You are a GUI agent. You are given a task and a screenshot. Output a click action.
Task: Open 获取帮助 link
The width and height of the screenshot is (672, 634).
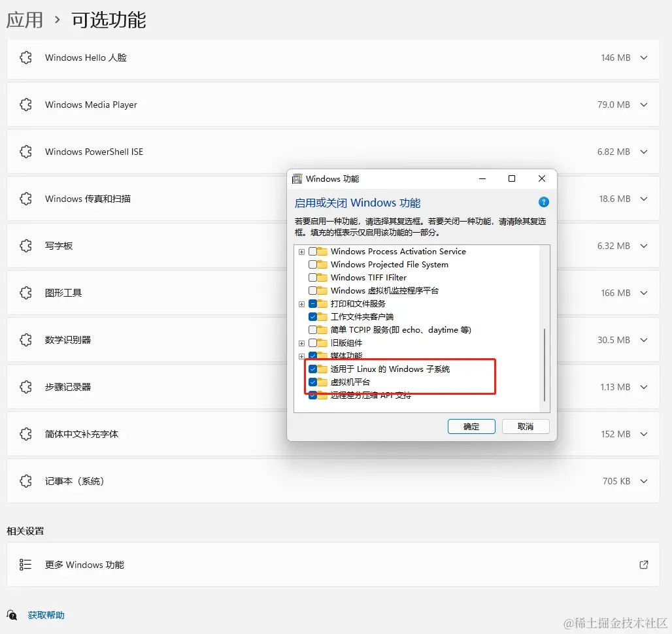tap(46, 615)
